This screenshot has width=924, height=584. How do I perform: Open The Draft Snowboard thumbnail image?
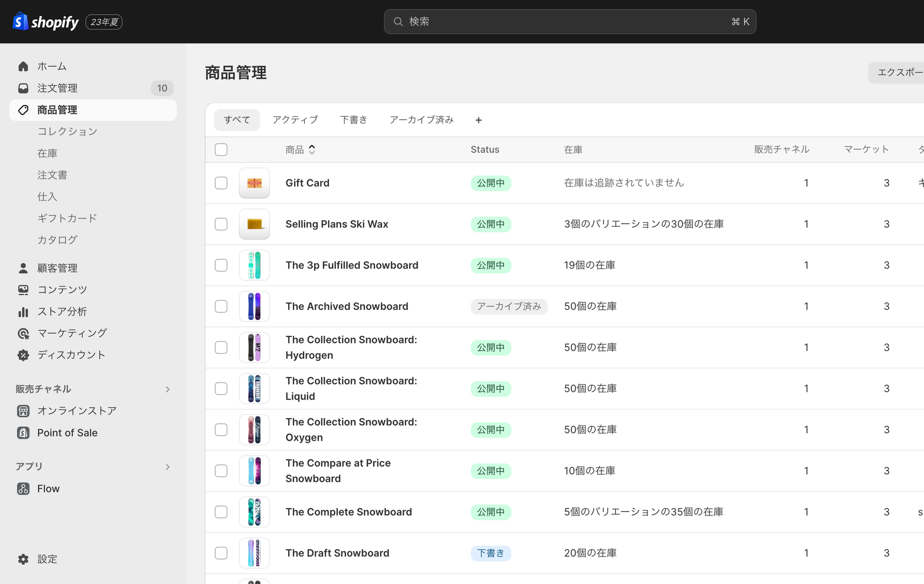tap(255, 553)
